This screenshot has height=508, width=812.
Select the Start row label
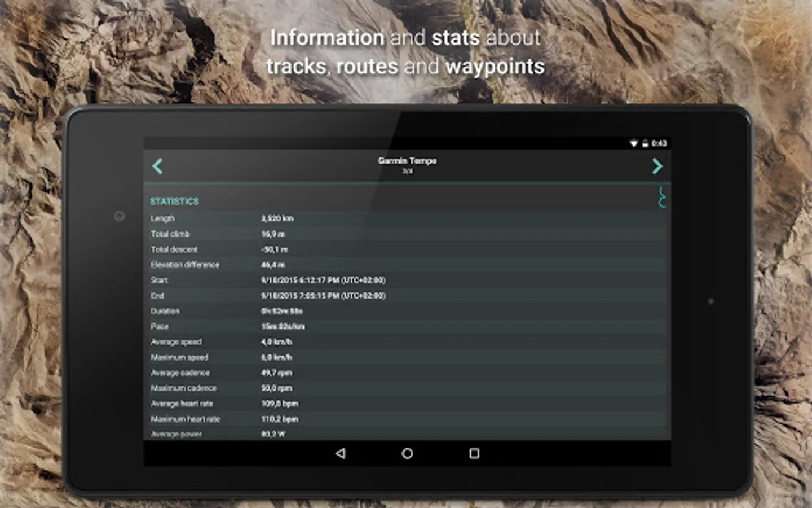[x=159, y=280]
